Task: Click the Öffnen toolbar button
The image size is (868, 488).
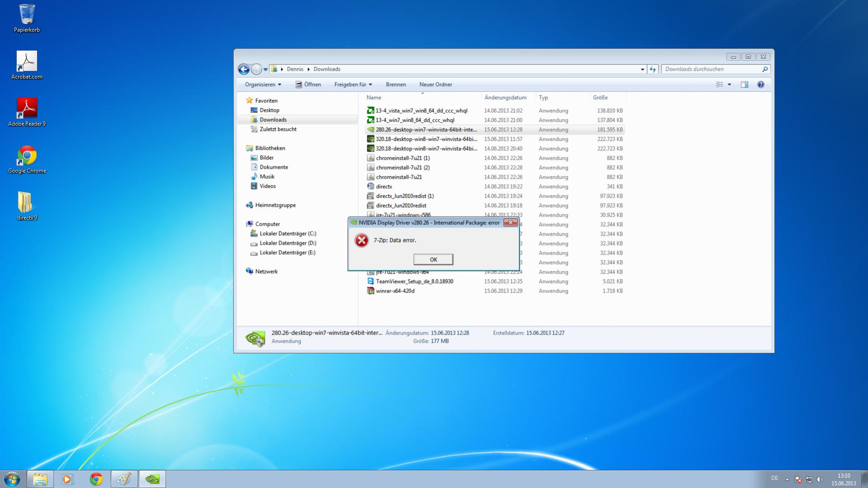Action: tap(308, 85)
